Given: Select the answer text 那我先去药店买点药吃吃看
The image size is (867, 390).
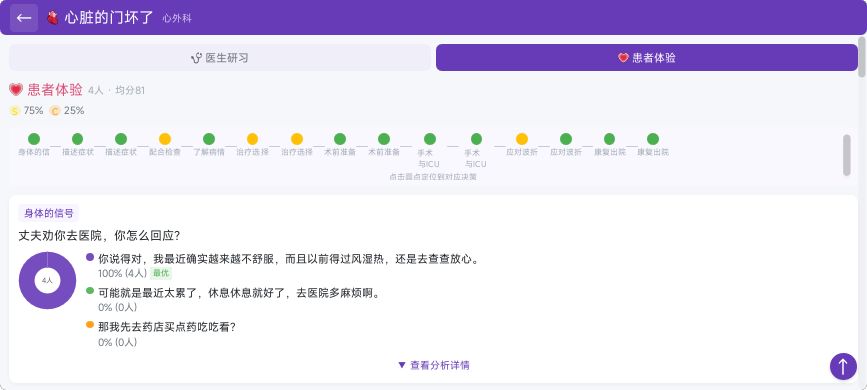Looking at the screenshot, I should (167, 327).
